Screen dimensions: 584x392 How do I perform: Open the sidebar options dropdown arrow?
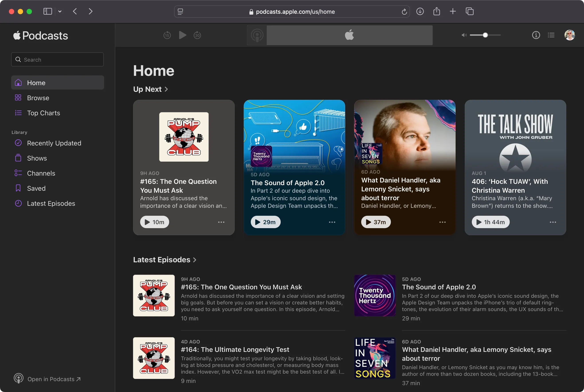pos(60,12)
